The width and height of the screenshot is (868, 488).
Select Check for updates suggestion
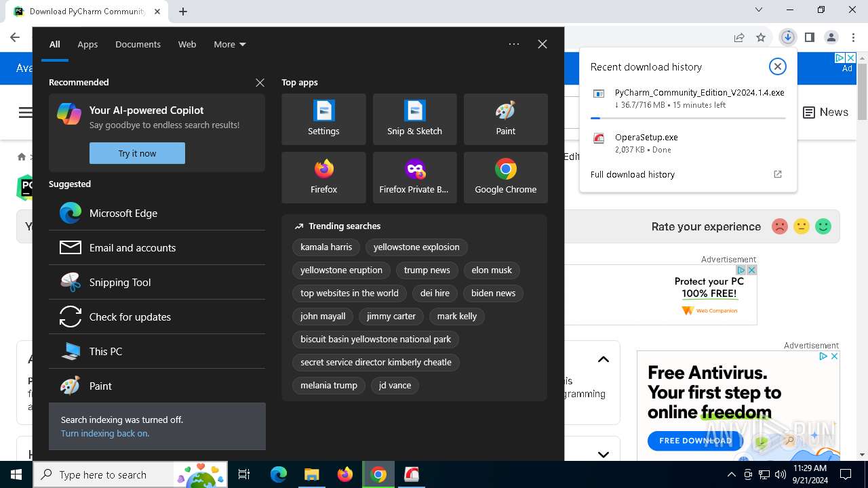click(157, 317)
